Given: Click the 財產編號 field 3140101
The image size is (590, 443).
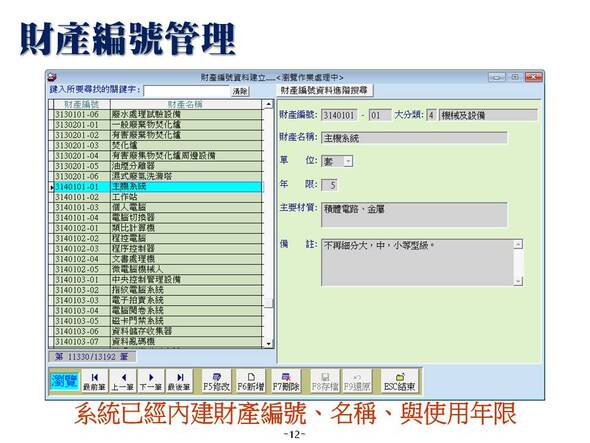Looking at the screenshot, I should point(339,115).
